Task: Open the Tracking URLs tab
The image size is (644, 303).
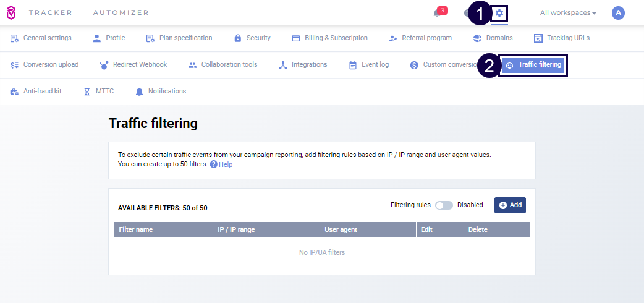Action: tap(562, 38)
